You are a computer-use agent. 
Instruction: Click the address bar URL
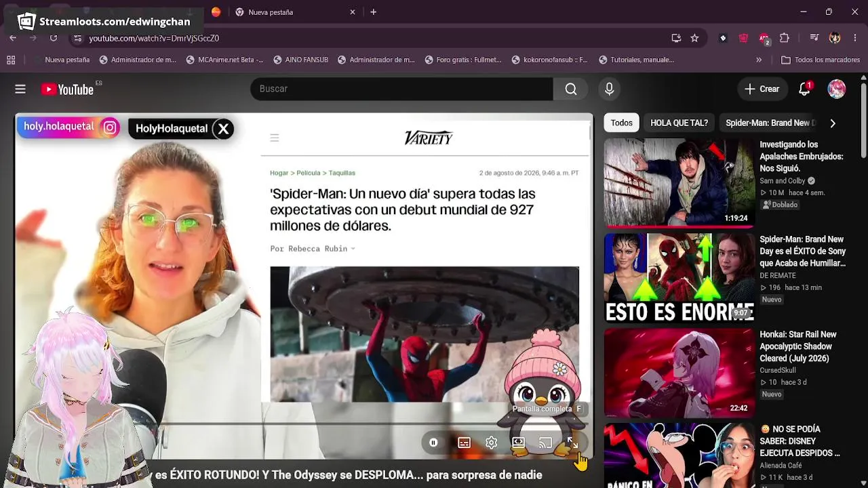(154, 38)
